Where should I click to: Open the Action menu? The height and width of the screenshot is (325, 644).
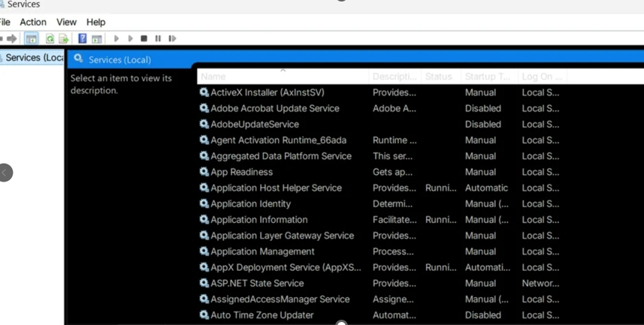(33, 23)
